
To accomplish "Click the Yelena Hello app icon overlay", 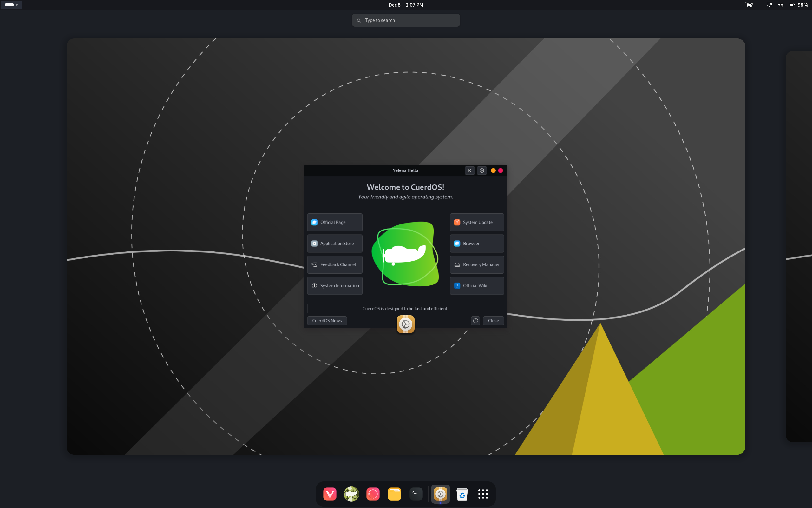I will coord(405,324).
